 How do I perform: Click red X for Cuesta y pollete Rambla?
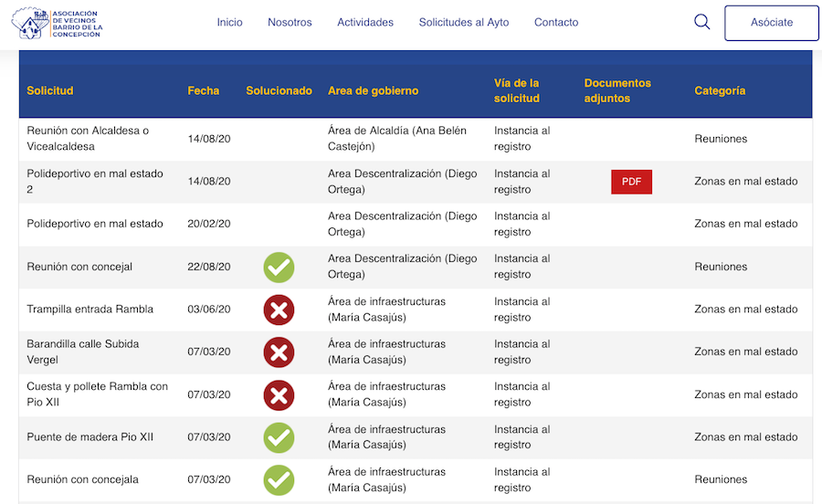279,395
